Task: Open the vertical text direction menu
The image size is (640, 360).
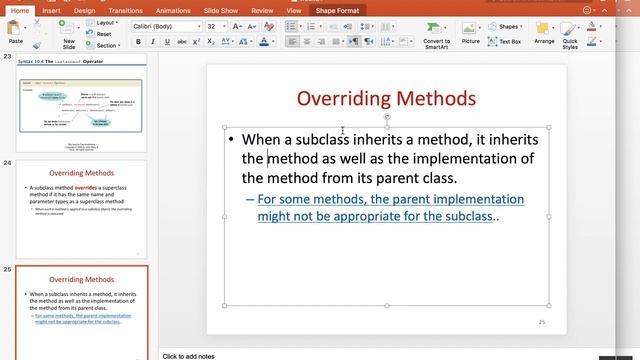Action: pos(387,42)
